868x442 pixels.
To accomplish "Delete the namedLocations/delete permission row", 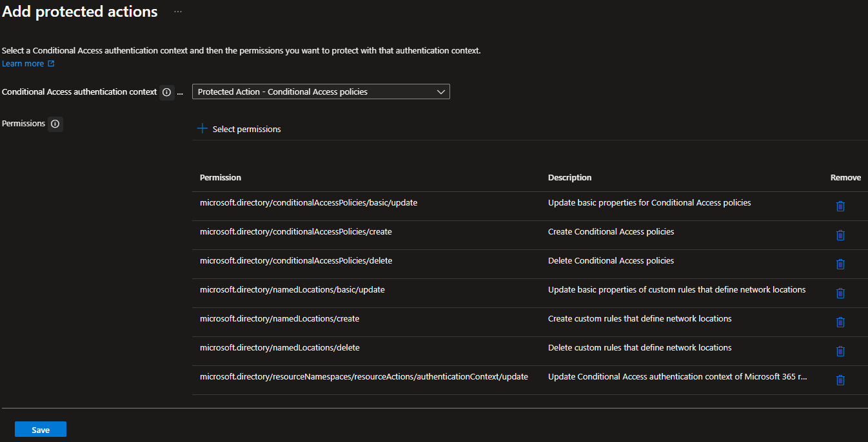I will [x=840, y=351].
